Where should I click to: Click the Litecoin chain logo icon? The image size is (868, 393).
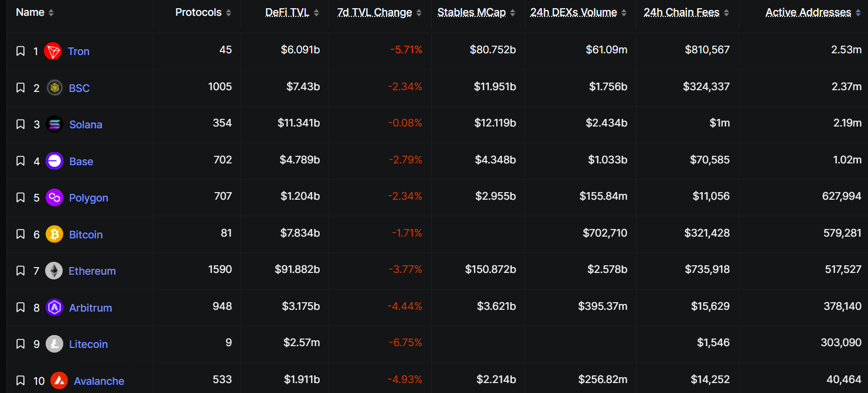point(54,344)
